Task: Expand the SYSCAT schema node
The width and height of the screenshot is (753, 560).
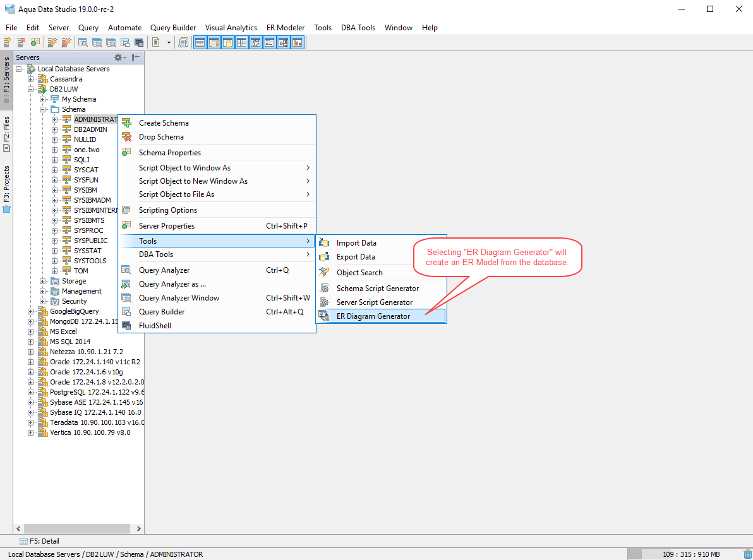Action: tap(55, 170)
